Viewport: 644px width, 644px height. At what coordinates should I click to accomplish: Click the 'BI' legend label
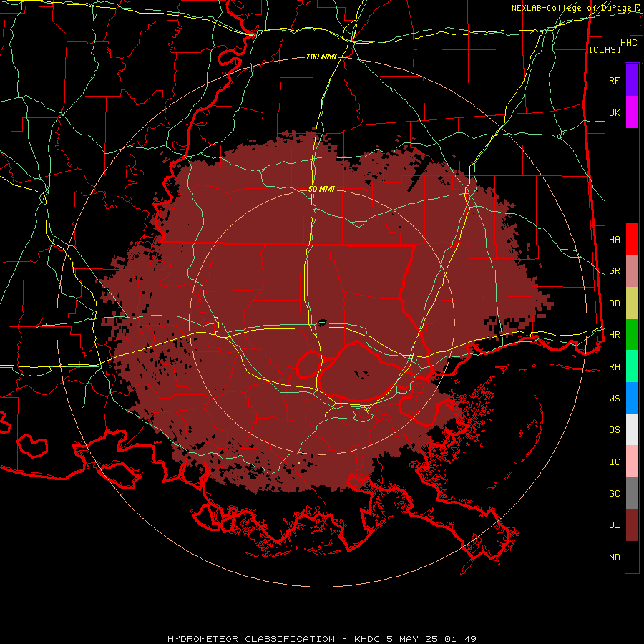pyautogui.click(x=615, y=525)
